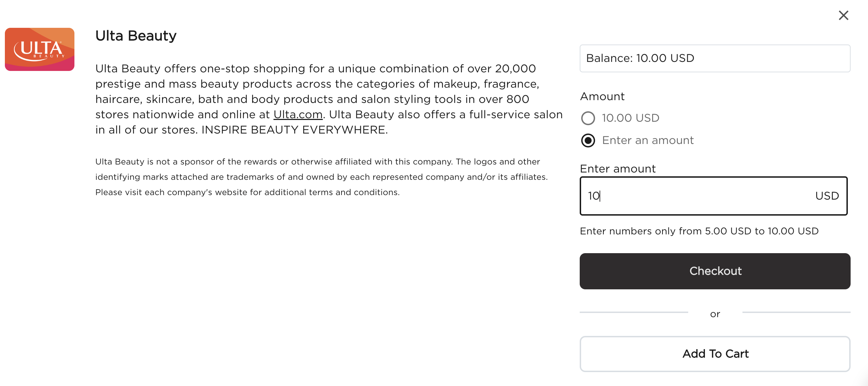This screenshot has height=386, width=868.
Task: Click the "Enter an amount" option label text
Action: [x=648, y=140]
